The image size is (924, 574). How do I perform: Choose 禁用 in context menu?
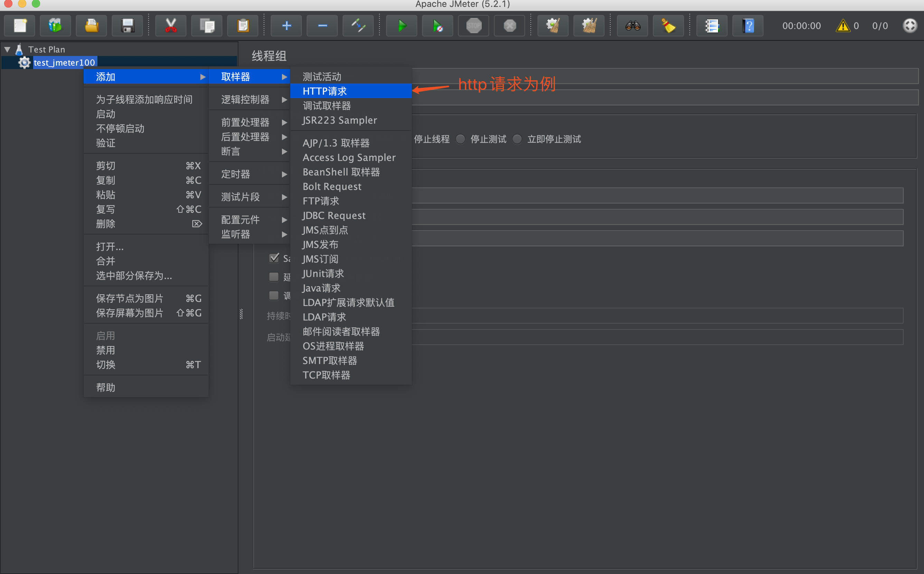pos(146,350)
